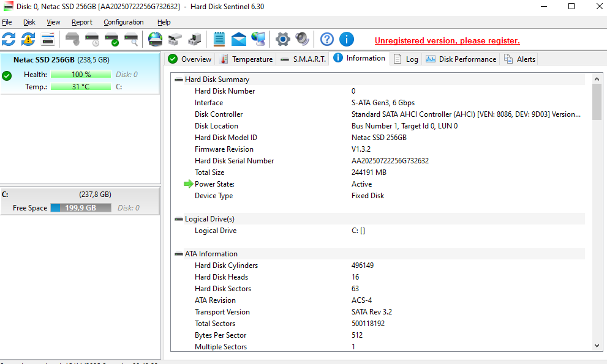Collapse the ATA Information section
Image resolution: width=607 pixels, height=364 pixels.
tap(179, 254)
